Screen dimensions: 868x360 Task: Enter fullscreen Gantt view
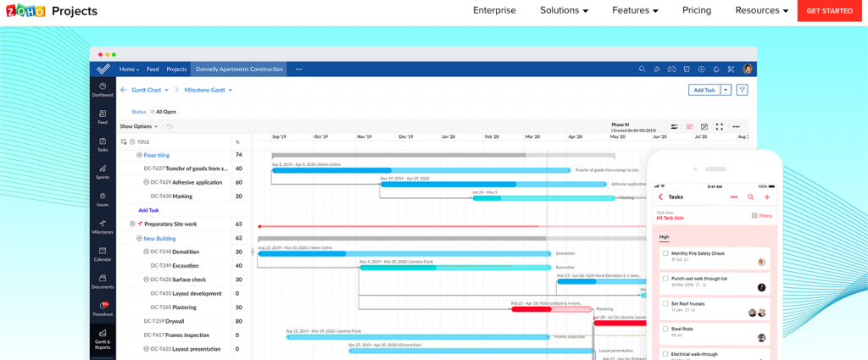[x=720, y=127]
